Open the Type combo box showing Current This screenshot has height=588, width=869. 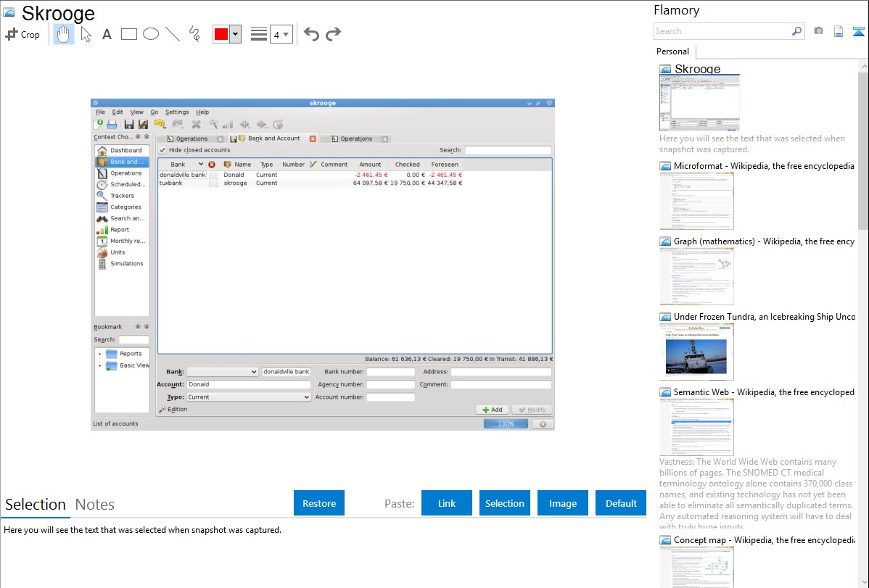pos(248,397)
